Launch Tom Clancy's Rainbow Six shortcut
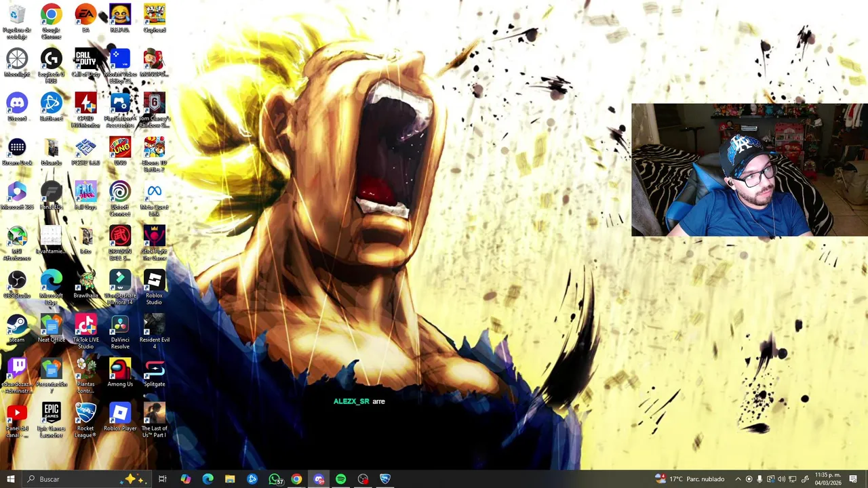 (x=155, y=110)
